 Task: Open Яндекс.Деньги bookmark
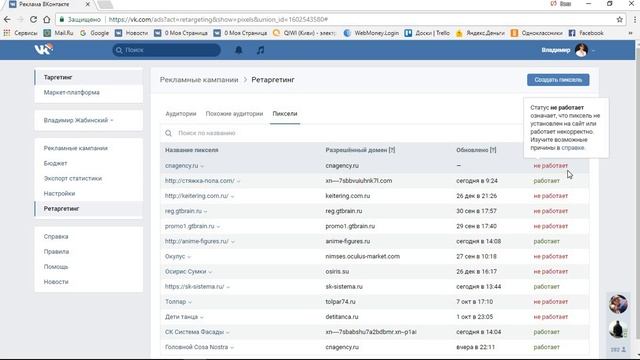click(480, 33)
